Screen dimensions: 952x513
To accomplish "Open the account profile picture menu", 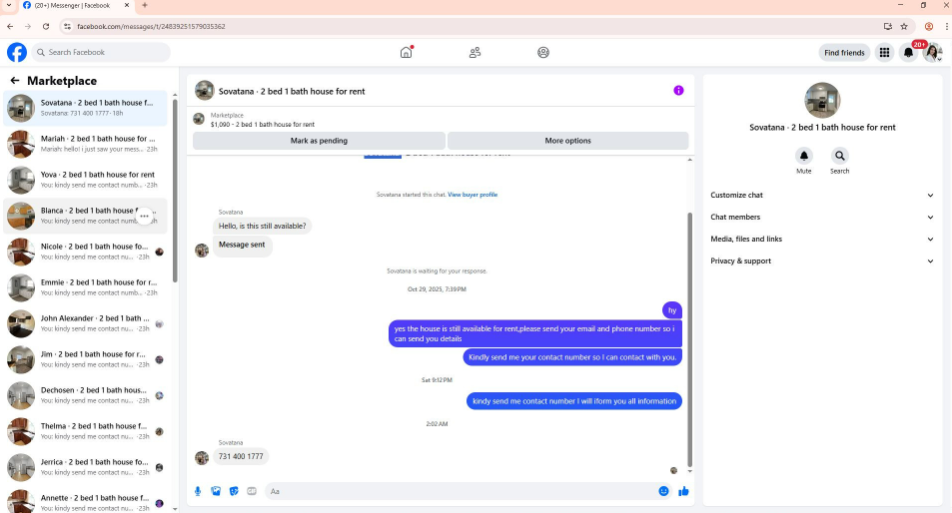I will pyautogui.click(x=933, y=53).
